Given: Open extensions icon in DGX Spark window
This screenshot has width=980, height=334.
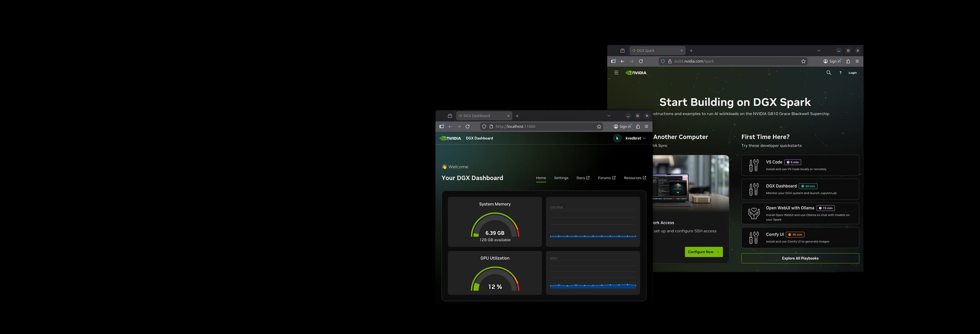Looking at the screenshot, I should [x=848, y=61].
